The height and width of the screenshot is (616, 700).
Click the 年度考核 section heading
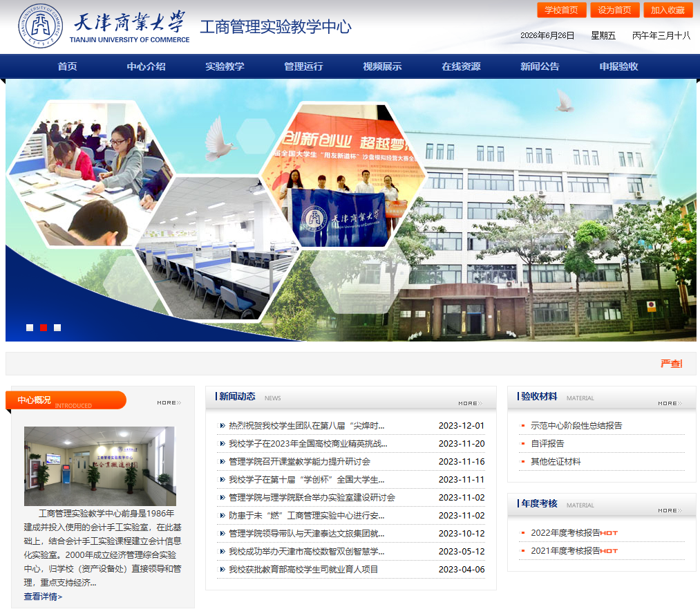539,503
